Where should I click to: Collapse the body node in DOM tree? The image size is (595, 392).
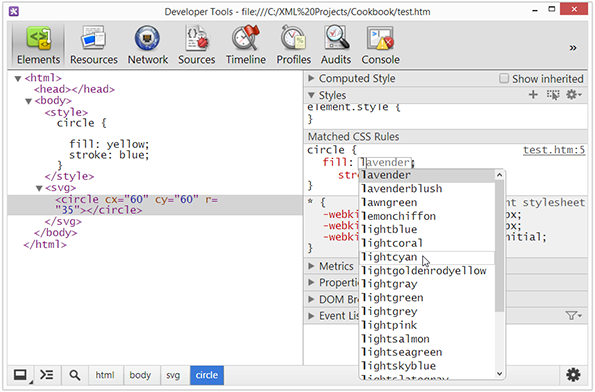(28, 101)
